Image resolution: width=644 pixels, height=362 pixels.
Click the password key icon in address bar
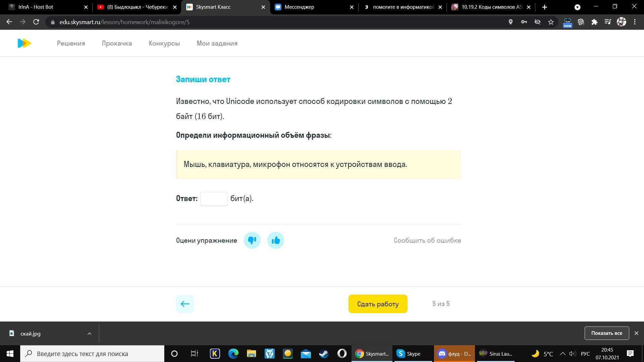[x=524, y=22]
